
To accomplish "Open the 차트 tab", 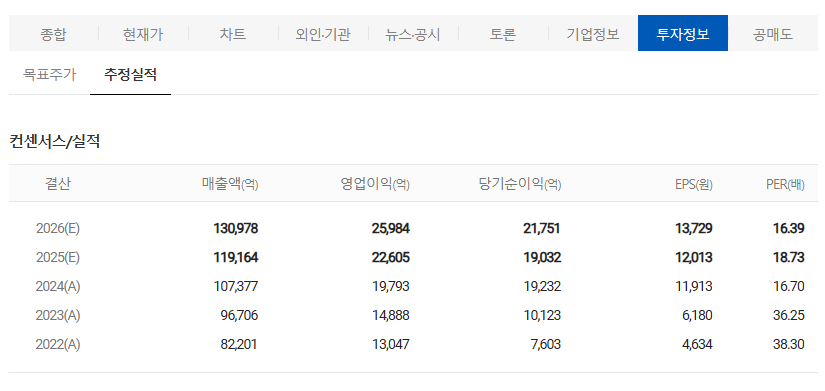I will 233,35.
